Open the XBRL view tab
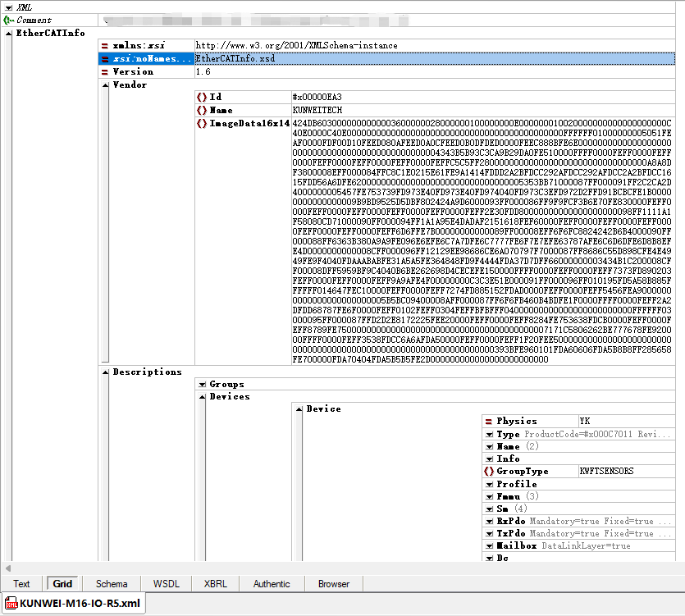 click(216, 584)
